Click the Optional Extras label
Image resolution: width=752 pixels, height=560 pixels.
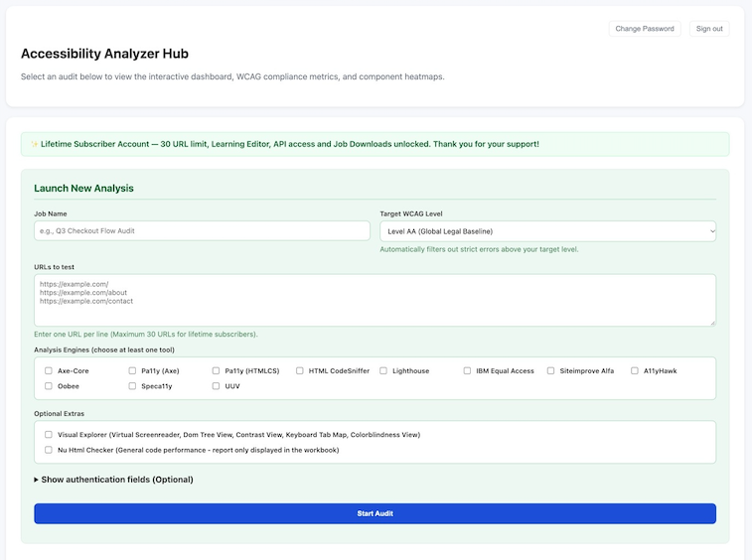coord(59,413)
